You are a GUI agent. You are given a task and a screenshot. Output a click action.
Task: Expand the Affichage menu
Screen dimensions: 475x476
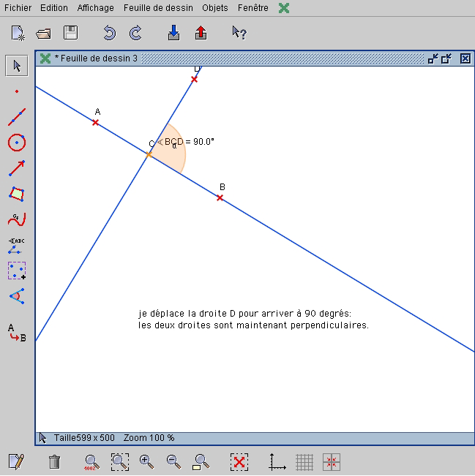96,8
